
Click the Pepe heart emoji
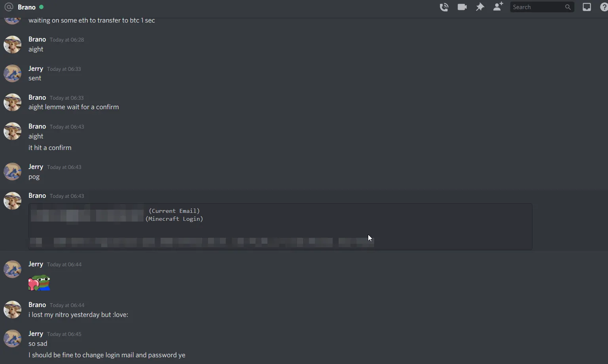pyautogui.click(x=39, y=283)
